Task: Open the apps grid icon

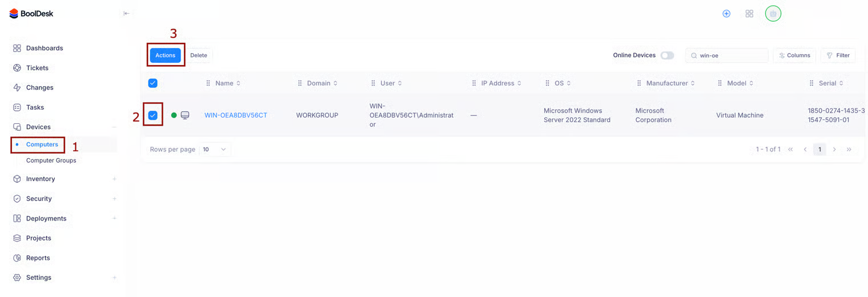Action: 749,14
